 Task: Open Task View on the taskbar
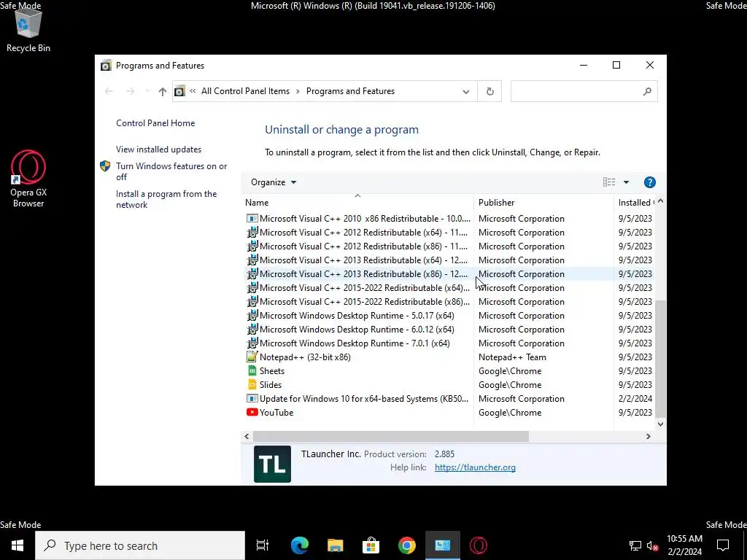click(263, 545)
